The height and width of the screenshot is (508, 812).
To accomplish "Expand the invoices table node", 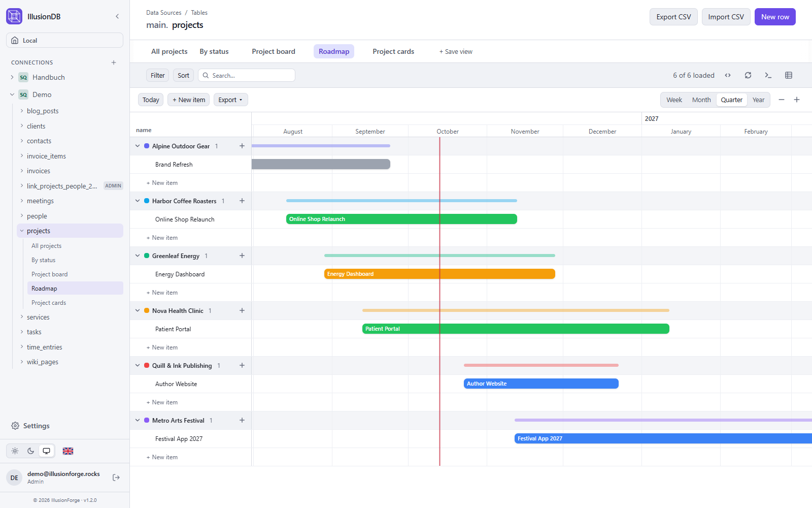I will (22, 171).
